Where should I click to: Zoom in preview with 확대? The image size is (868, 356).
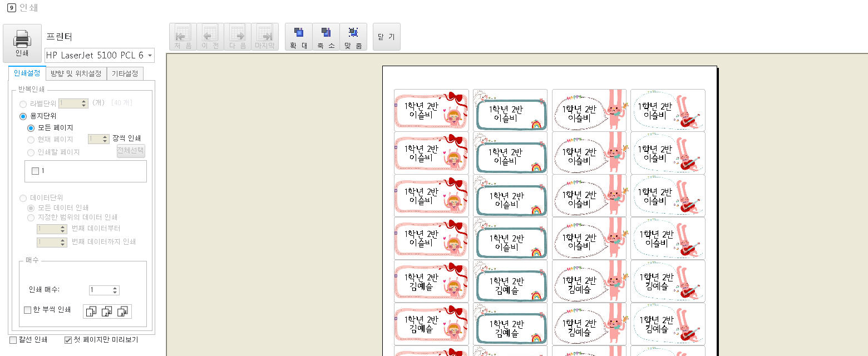(299, 37)
